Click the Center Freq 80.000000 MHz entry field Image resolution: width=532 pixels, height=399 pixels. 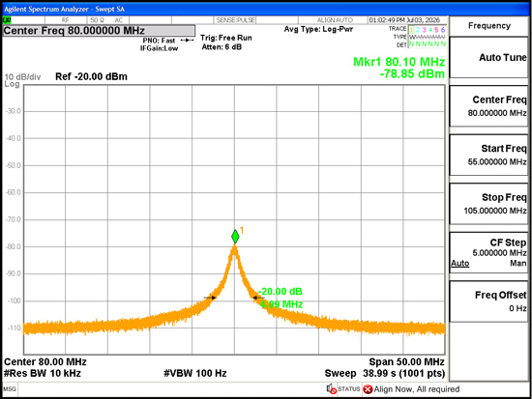[x=99, y=31]
